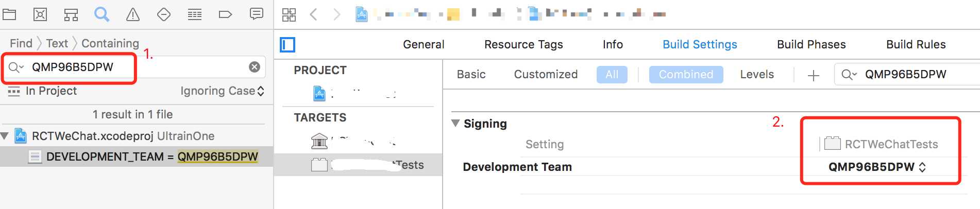The height and width of the screenshot is (209, 980).
Task: Open Development Team QMP96B5DPW popup
Action: (x=877, y=167)
